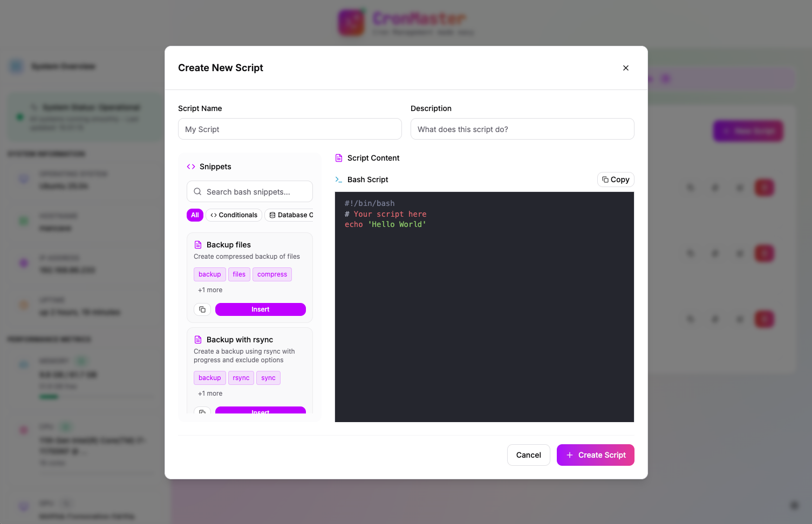This screenshot has height=524, width=812.
Task: Click the Snippets code brackets icon
Action: pyautogui.click(x=191, y=167)
